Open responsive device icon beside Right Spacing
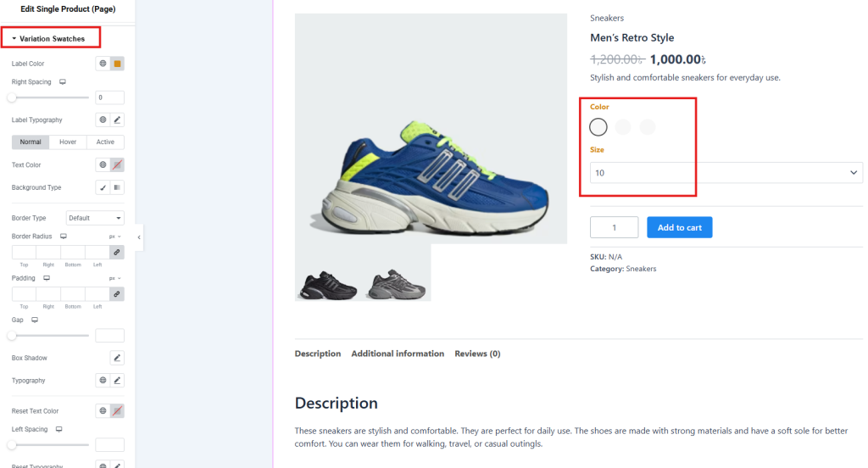This screenshot has width=868, height=468. pos(63,82)
